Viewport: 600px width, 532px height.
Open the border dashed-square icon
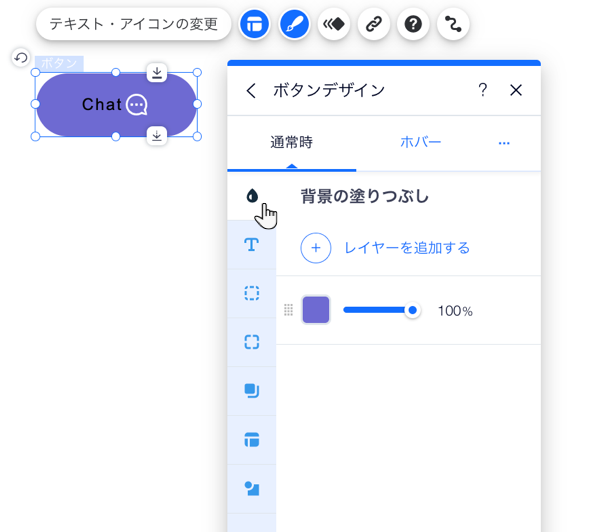tap(252, 293)
